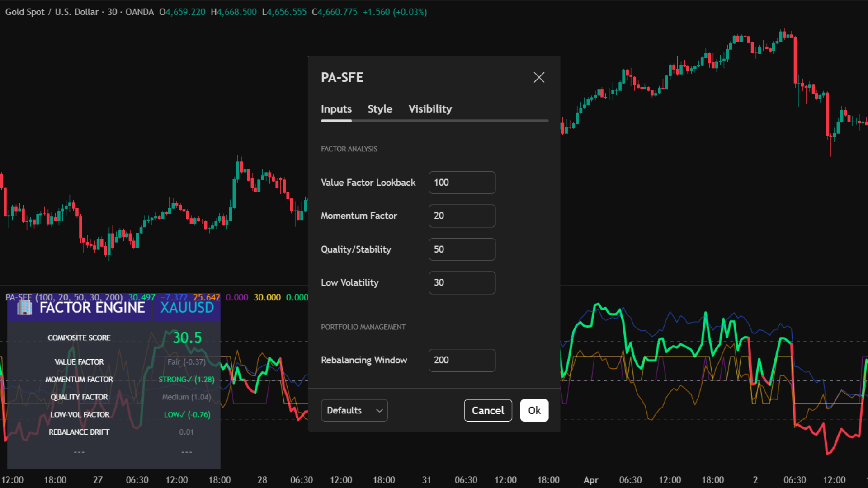This screenshot has height=488, width=868.
Task: Confirm settings with Ok button
Action: pyautogui.click(x=534, y=410)
